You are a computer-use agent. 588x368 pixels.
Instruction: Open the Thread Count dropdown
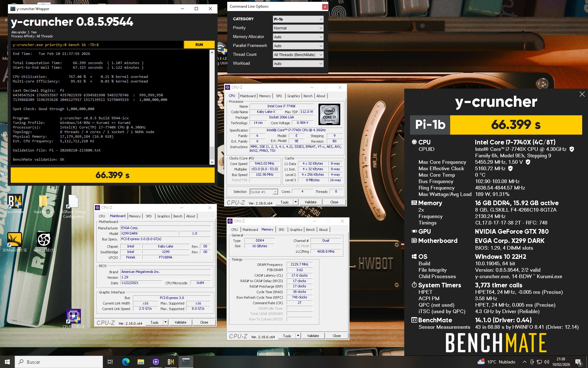tap(298, 55)
